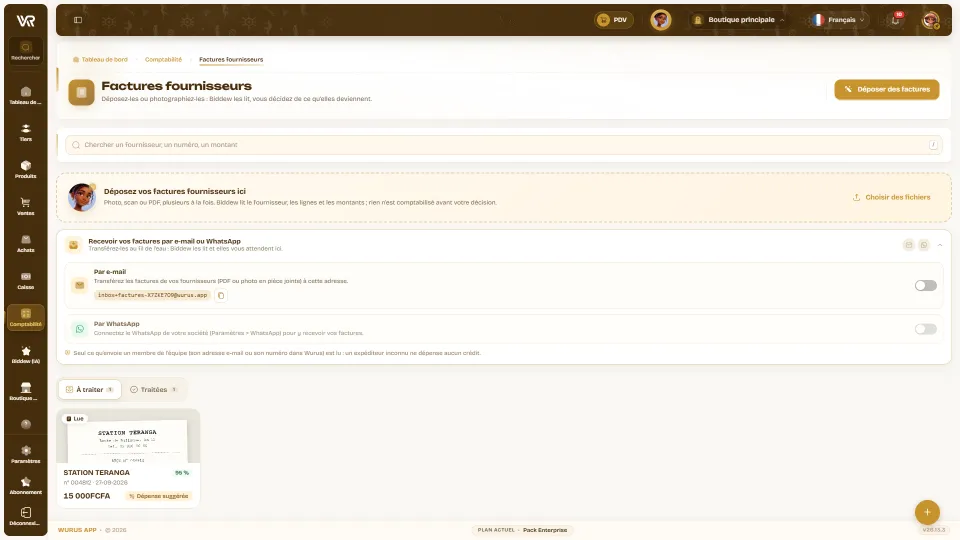Screen dimensions: 960x540
Task: Open the Boutique principale dropdown
Action: (x=739, y=20)
